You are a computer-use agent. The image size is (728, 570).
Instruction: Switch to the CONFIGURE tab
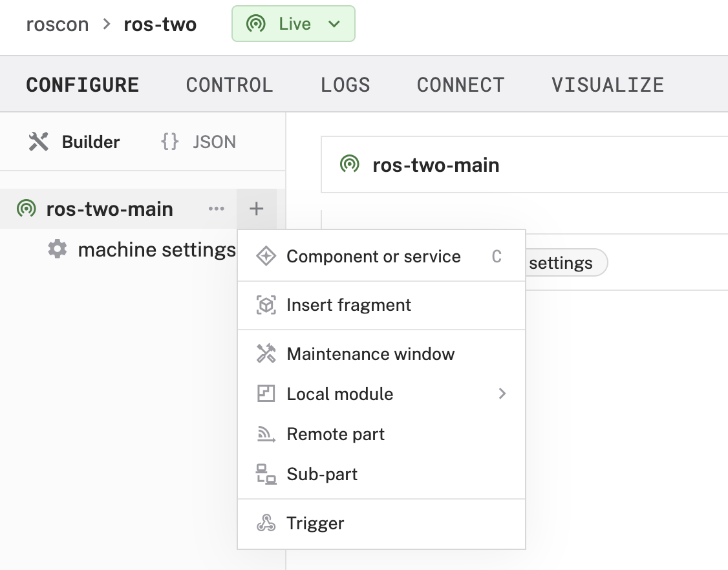(83, 85)
